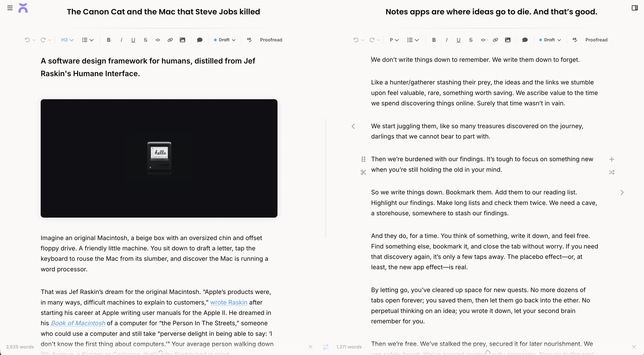This screenshot has width=644, height=355.
Task: Click the '1,371 words' counter
Action: coord(349,347)
